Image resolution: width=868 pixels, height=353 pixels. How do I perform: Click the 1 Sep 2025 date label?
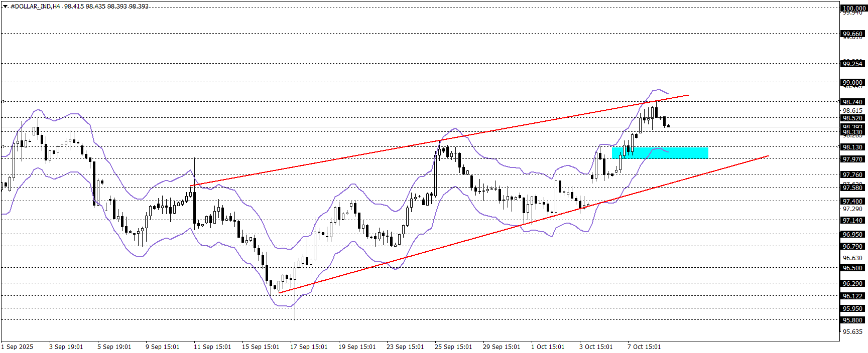(x=18, y=346)
